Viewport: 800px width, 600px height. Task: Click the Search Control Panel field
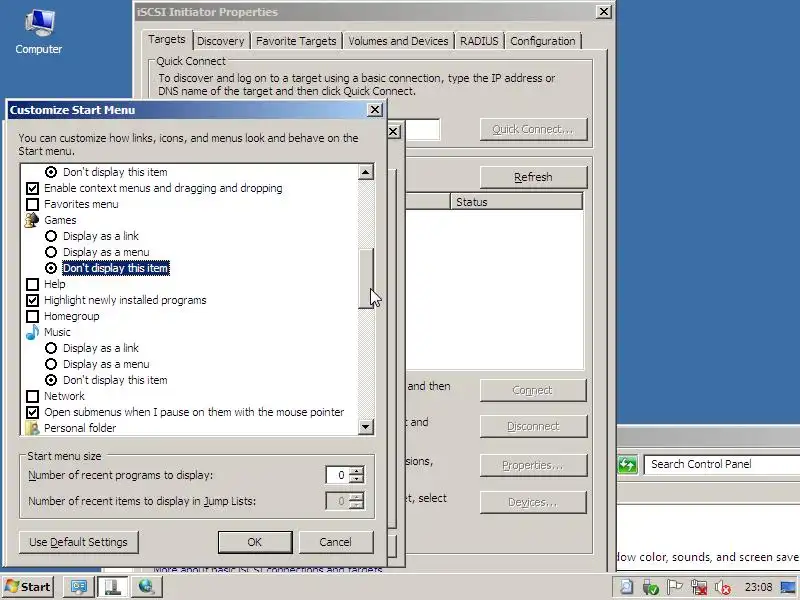721,464
